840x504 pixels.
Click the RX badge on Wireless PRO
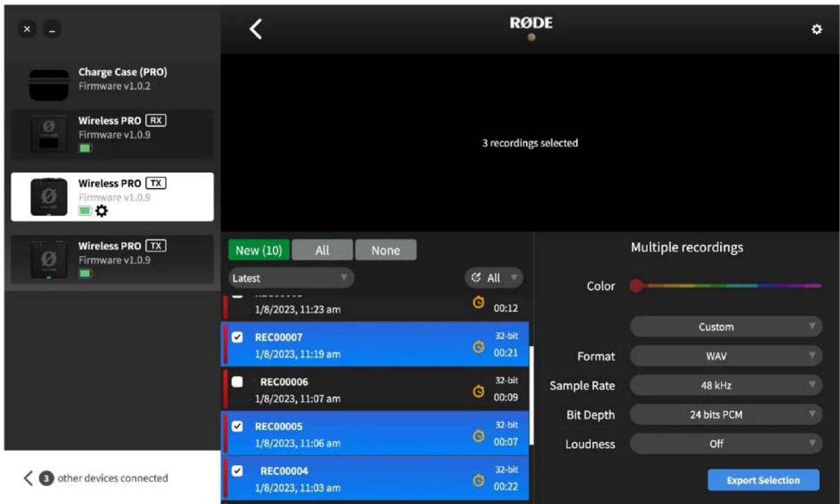(156, 120)
